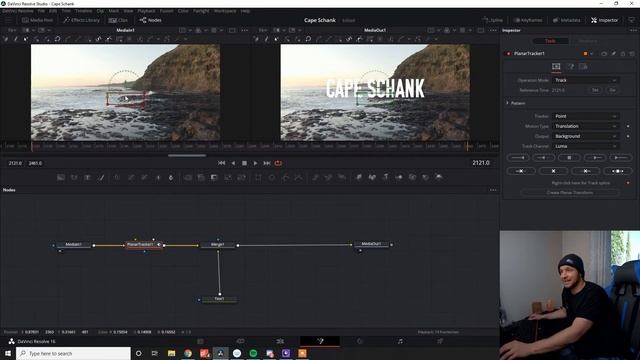This screenshot has height=360, width=640.
Task: Click the orange color swatch beside PlanarTracker1
Action: click(x=585, y=53)
